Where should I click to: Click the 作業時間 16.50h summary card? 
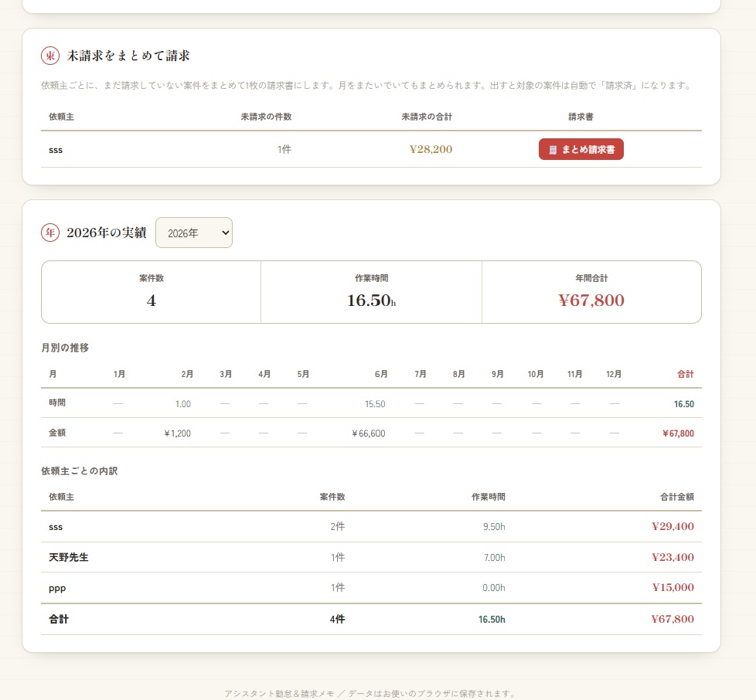pos(371,292)
